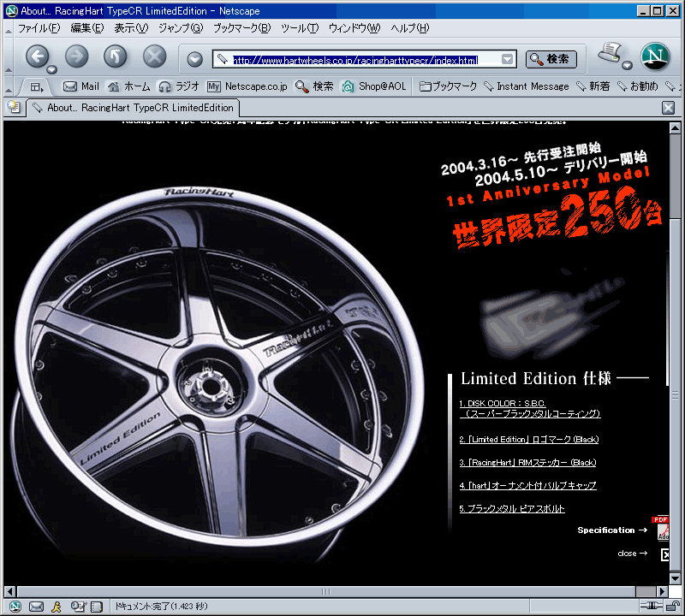Click the close arrow text on the page
Viewport: 685px width, 616px height.
tap(632, 554)
